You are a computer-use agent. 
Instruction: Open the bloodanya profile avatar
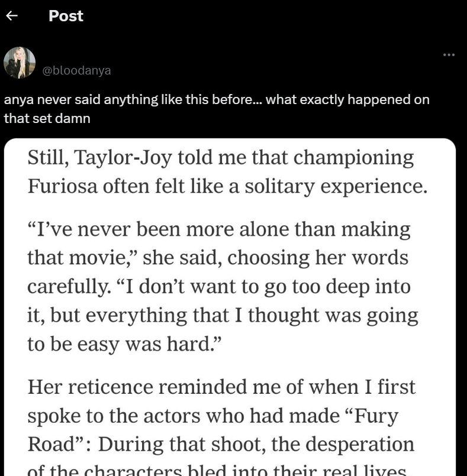20,63
